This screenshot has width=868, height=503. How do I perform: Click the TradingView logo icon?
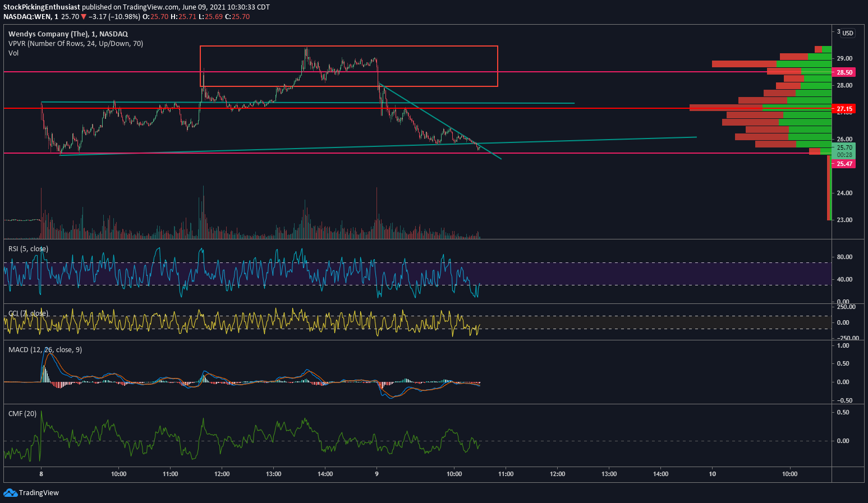point(10,492)
